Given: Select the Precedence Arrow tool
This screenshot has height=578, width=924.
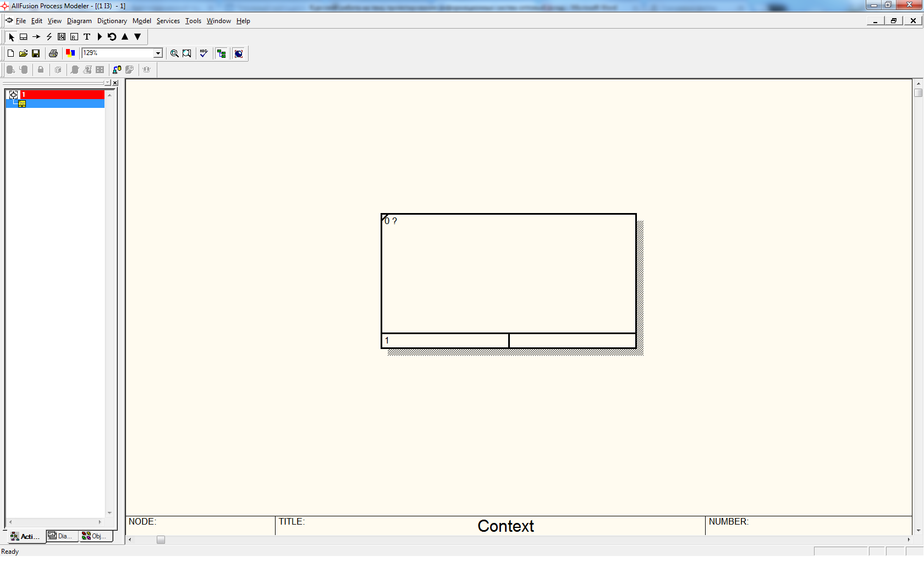Looking at the screenshot, I should pos(36,37).
